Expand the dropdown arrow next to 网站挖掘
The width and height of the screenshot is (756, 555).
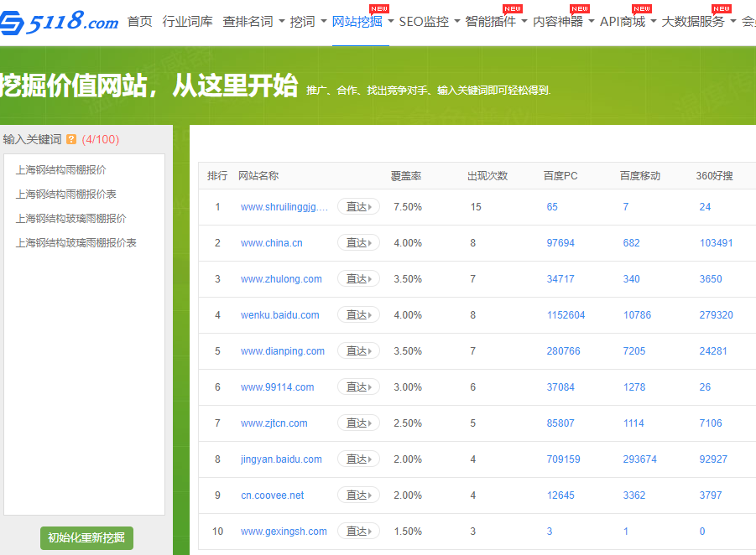click(391, 21)
